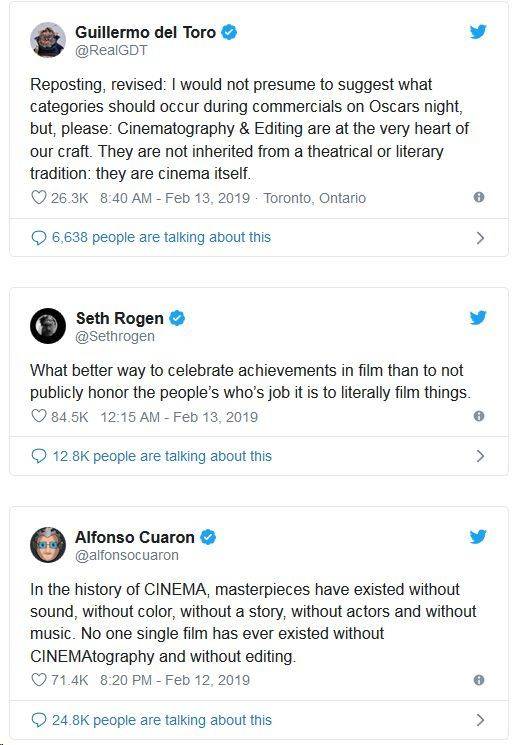Open info icon on Alfonso Cuaron tweet
The width and height of the screenshot is (512, 745).
[479, 679]
